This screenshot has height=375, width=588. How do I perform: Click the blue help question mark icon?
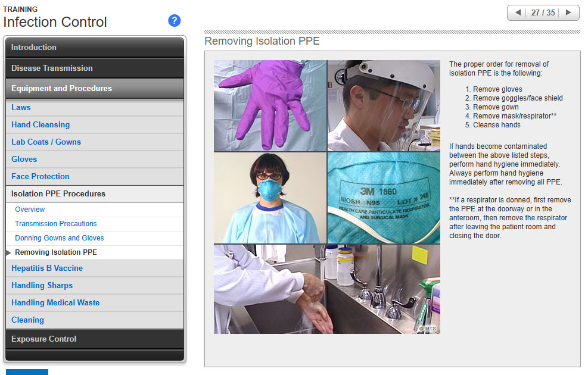click(x=174, y=21)
